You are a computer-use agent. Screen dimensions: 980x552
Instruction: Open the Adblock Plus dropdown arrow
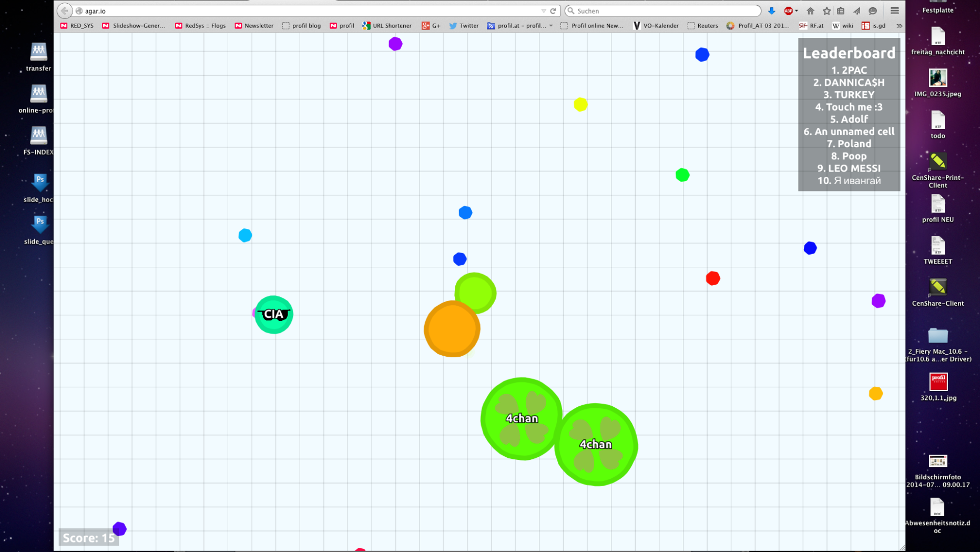click(796, 11)
